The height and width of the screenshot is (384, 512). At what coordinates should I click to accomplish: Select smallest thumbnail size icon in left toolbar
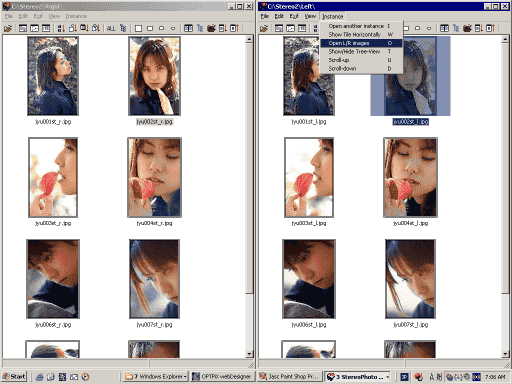click(173, 28)
